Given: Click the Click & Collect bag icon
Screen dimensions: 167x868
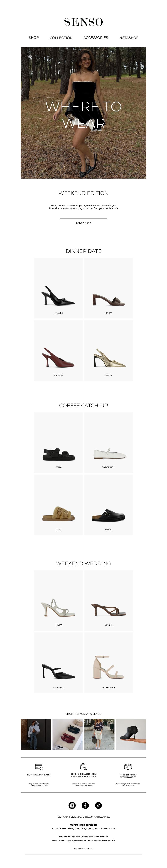Looking at the screenshot, I should coord(83,767).
